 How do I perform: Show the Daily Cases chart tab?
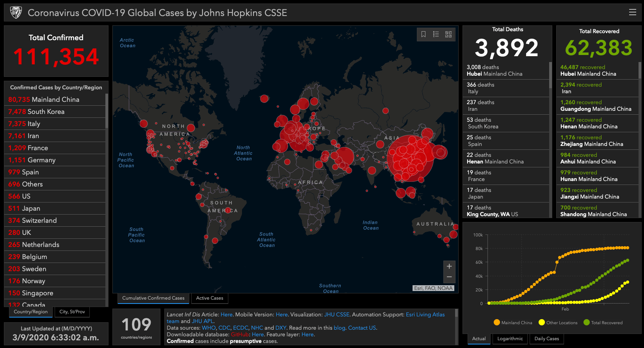pos(547,339)
